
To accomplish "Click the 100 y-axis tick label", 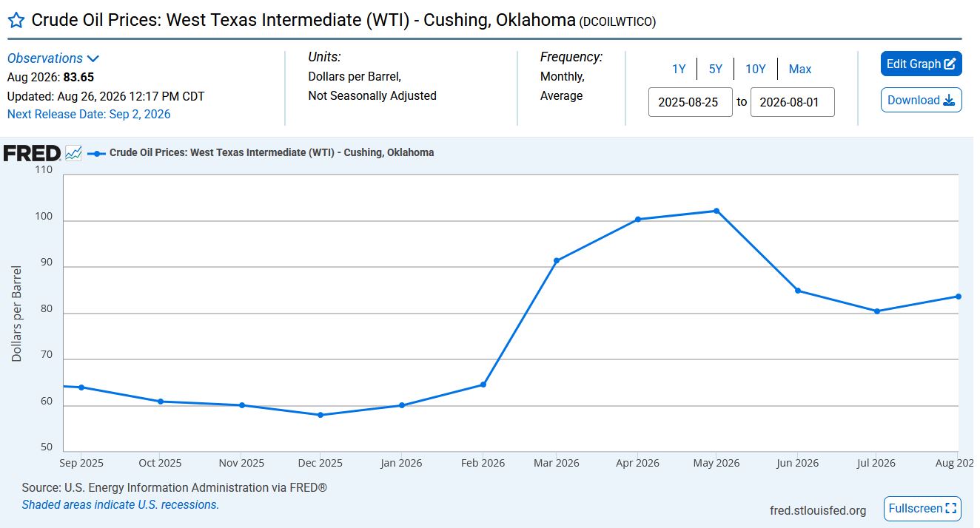I will pyautogui.click(x=44, y=217).
